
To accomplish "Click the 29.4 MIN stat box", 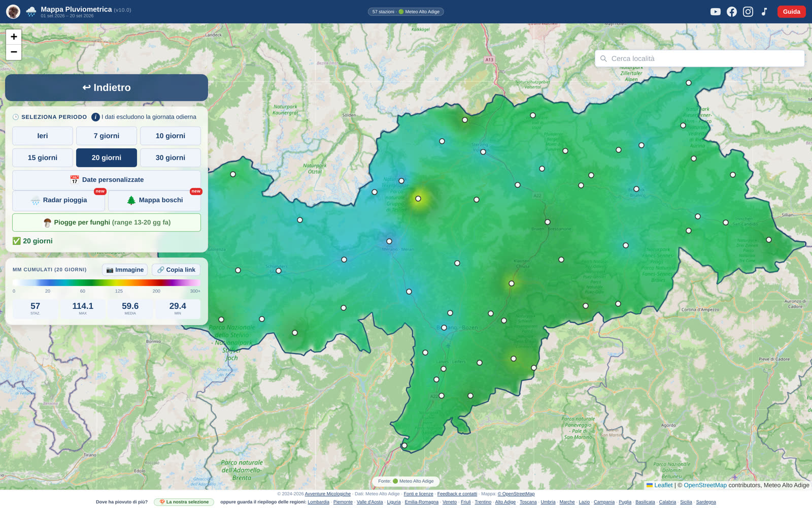I will pyautogui.click(x=178, y=308).
